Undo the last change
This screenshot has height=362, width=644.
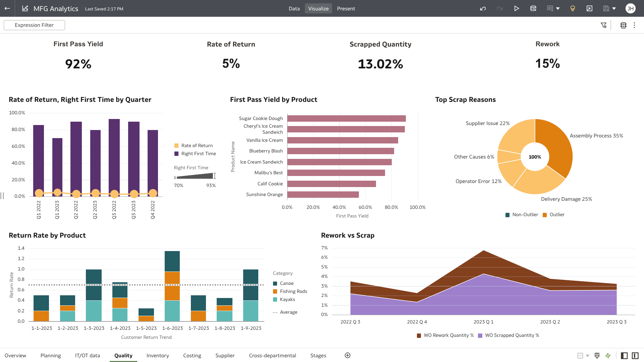pos(483,8)
